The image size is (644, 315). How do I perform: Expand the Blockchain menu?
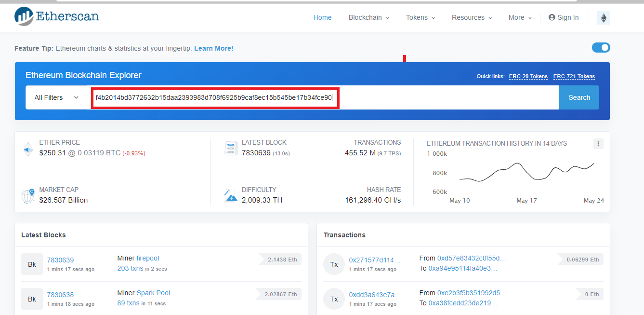[369, 17]
